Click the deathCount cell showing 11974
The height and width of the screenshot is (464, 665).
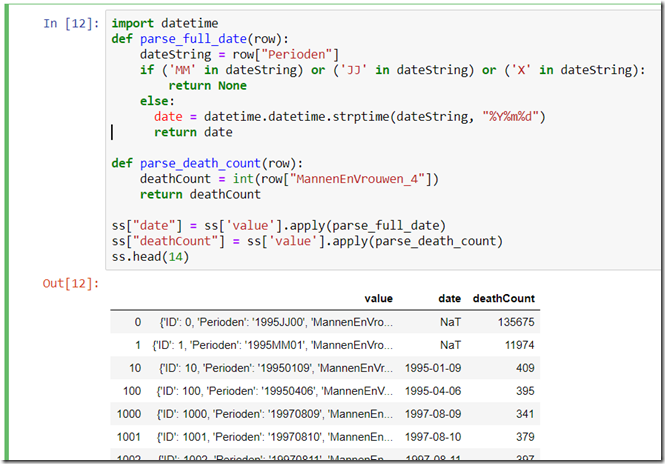pos(517,345)
